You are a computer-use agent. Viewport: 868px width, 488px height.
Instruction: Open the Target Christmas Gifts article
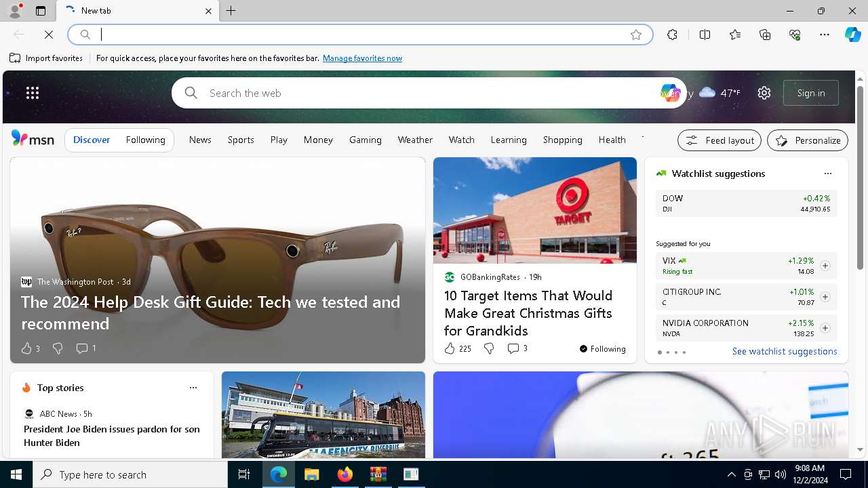pos(528,313)
